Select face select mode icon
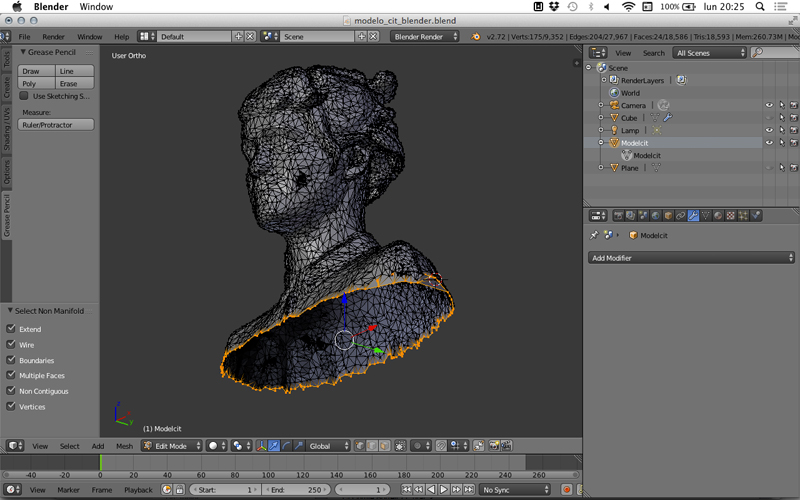Image resolution: width=800 pixels, height=500 pixels. tap(384, 446)
